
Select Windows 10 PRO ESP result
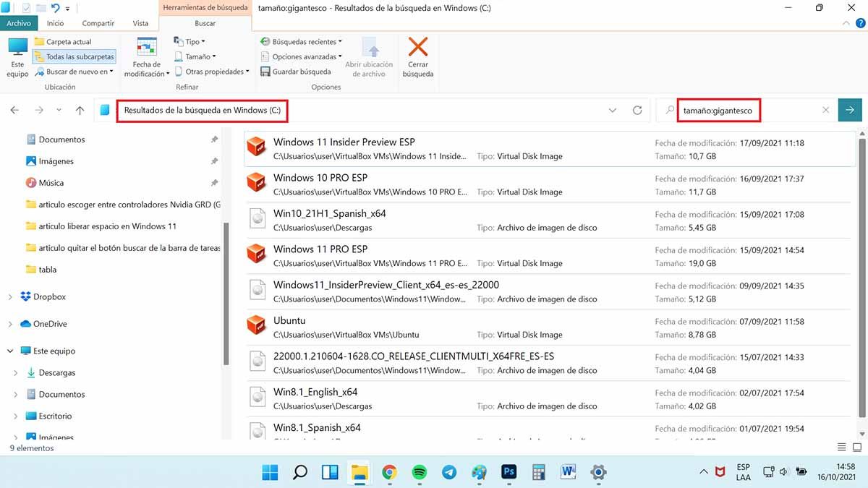click(x=550, y=184)
